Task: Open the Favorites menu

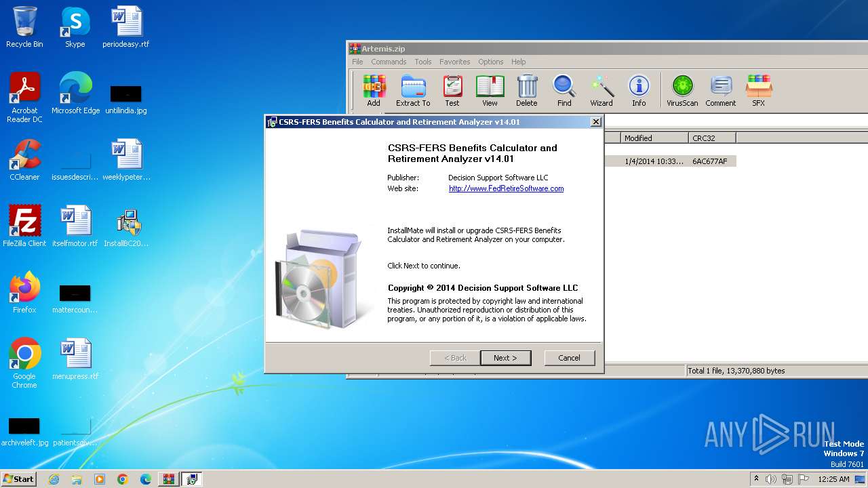Action: [455, 62]
